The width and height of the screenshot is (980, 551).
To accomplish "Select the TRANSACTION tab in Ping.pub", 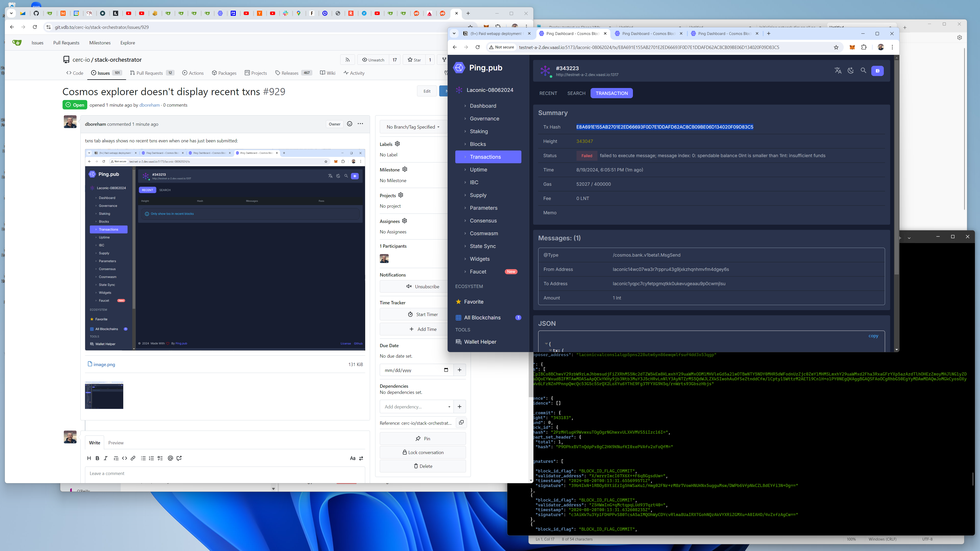I will [x=612, y=93].
